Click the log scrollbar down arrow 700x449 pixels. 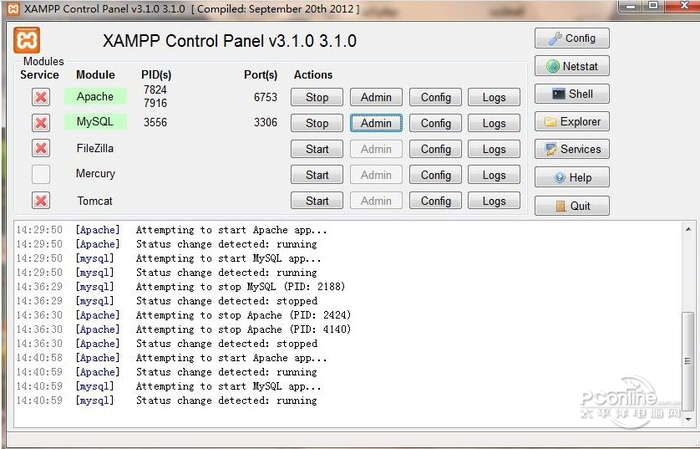(688, 419)
